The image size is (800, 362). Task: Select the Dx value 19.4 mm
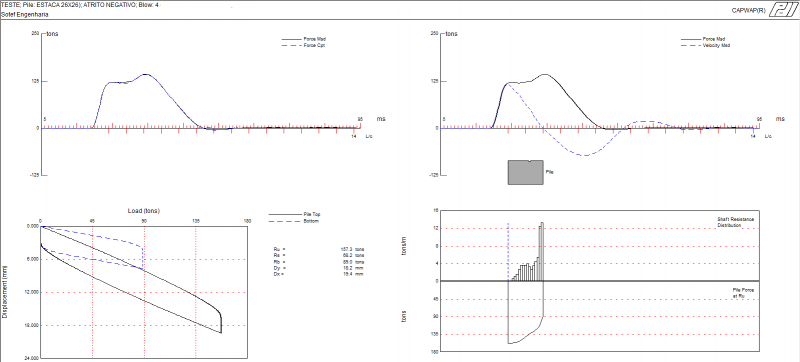coord(353,274)
